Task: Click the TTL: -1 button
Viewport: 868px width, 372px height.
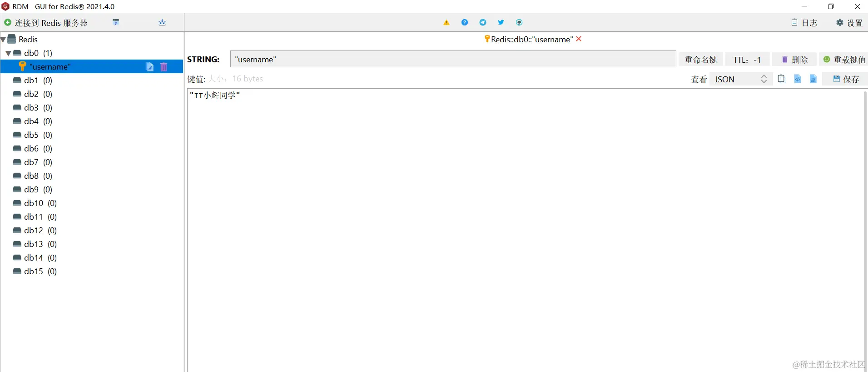Action: [747, 60]
